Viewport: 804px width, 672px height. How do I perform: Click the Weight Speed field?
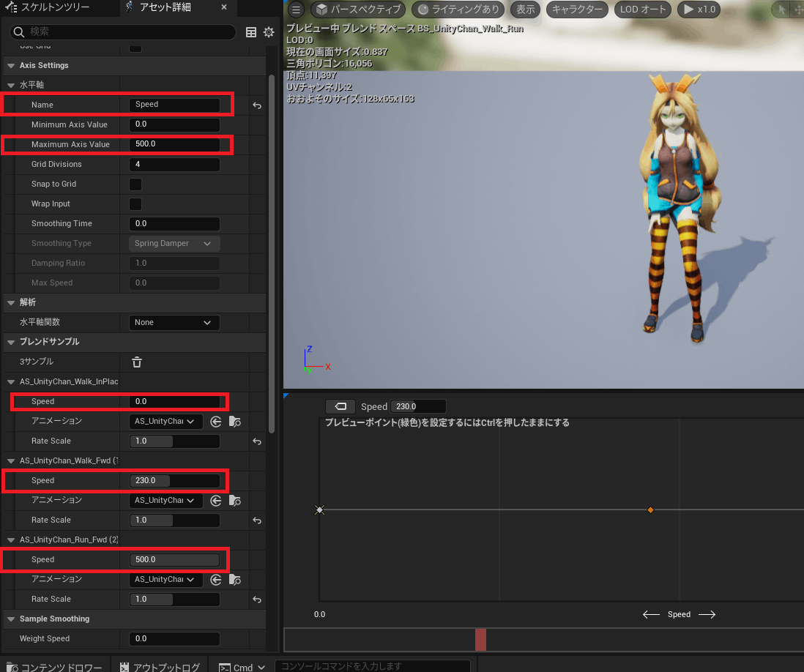click(174, 638)
